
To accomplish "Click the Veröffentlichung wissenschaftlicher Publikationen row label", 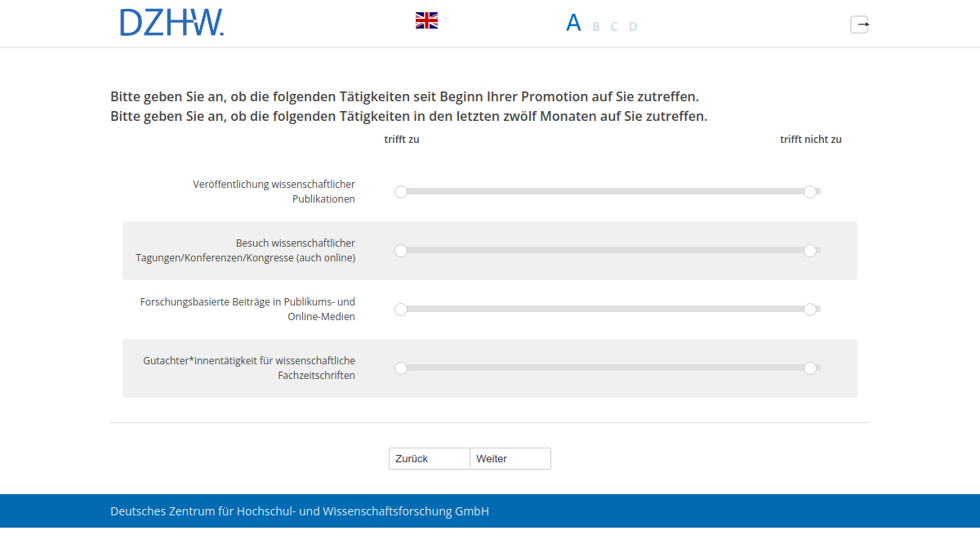I will coord(274,191).
